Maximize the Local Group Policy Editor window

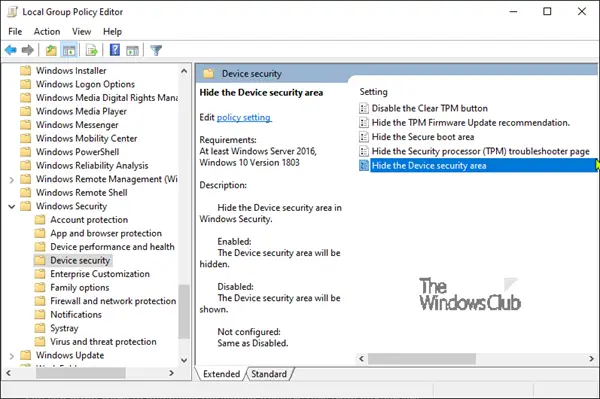[547, 11]
